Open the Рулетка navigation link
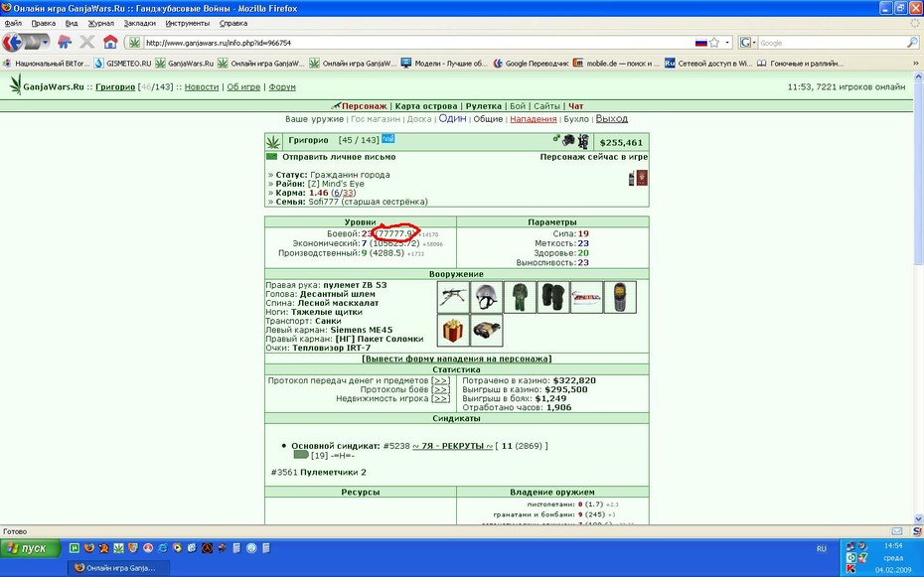 (483, 106)
